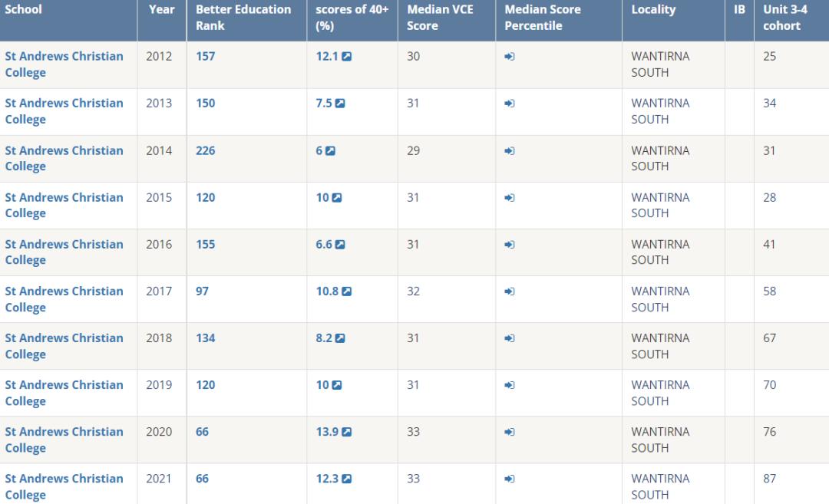Click the 13.9 scores of 40+ value

pyautogui.click(x=327, y=432)
